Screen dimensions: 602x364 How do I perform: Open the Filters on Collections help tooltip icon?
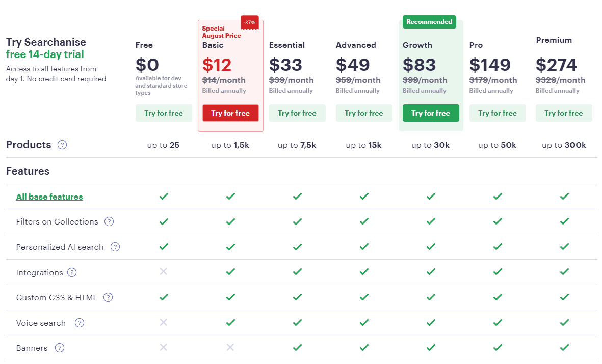[109, 221]
